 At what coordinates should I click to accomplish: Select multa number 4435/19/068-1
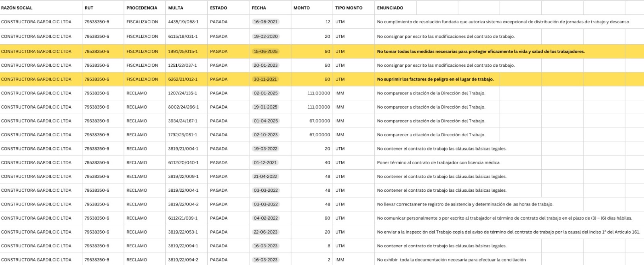(183, 22)
